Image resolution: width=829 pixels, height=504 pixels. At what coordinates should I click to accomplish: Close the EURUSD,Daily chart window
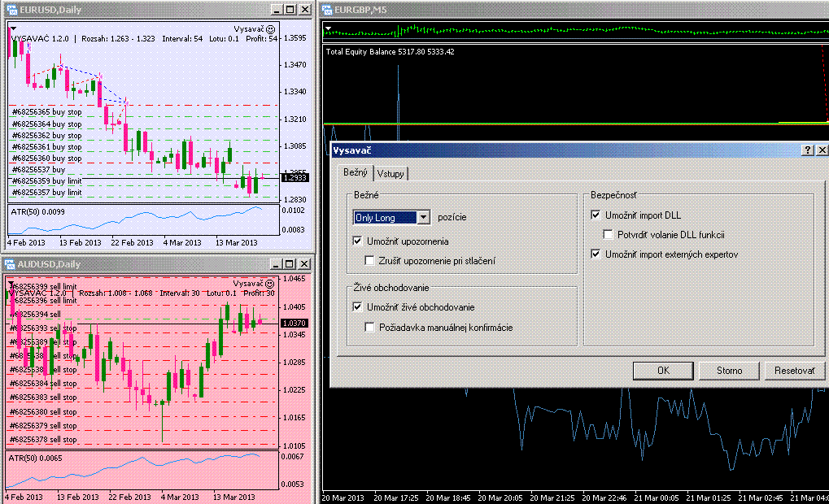[305, 10]
